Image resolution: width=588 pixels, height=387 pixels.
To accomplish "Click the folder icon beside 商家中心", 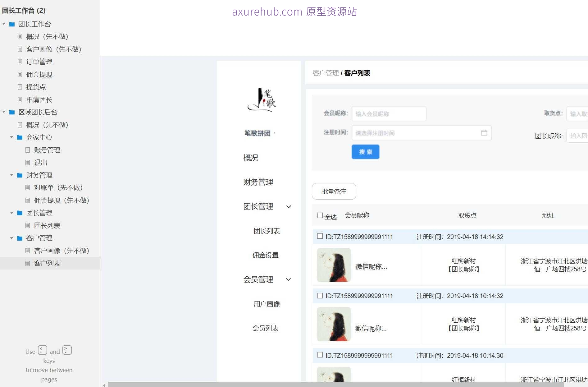I will pyautogui.click(x=20, y=137).
